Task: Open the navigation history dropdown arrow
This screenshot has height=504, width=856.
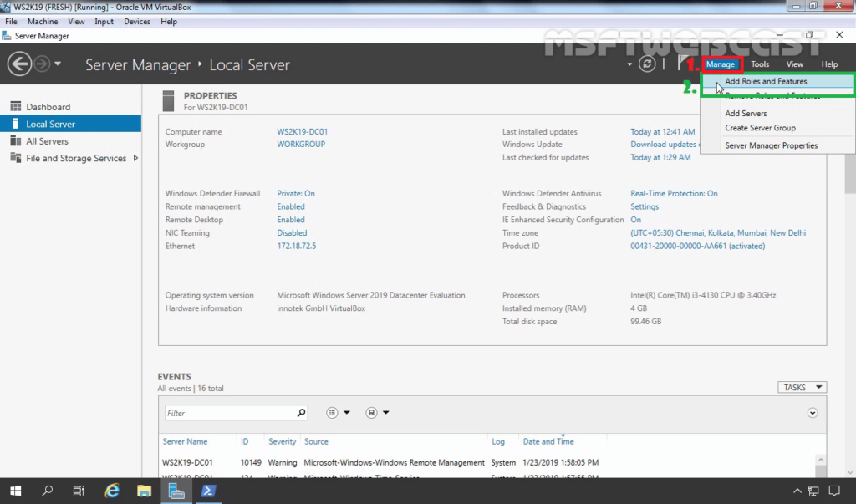Action: coord(58,64)
